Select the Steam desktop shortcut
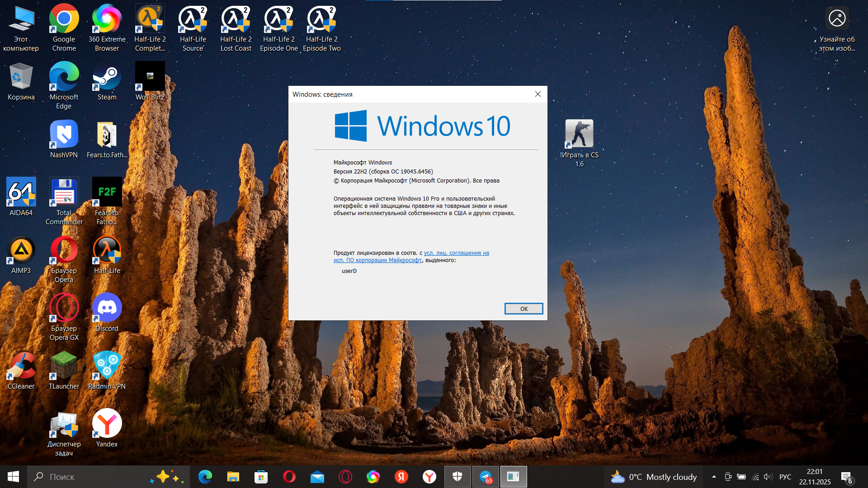Viewport: 868px width, 488px height. 107,81
